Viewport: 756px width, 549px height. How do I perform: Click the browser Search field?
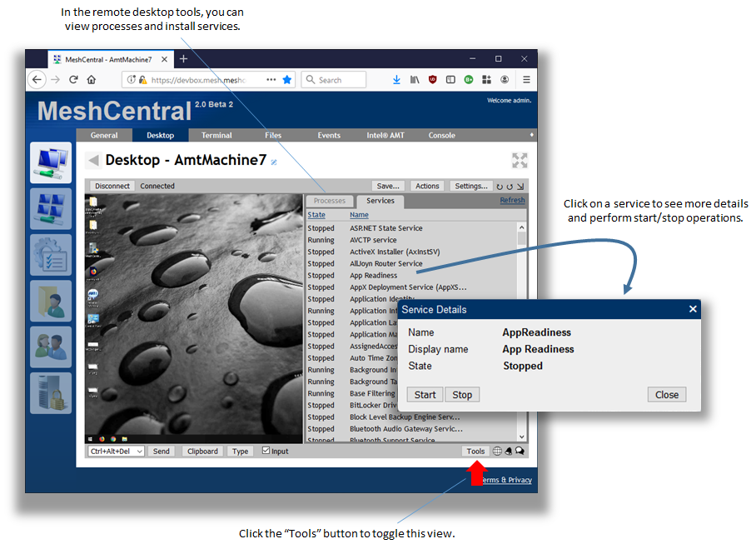point(334,80)
